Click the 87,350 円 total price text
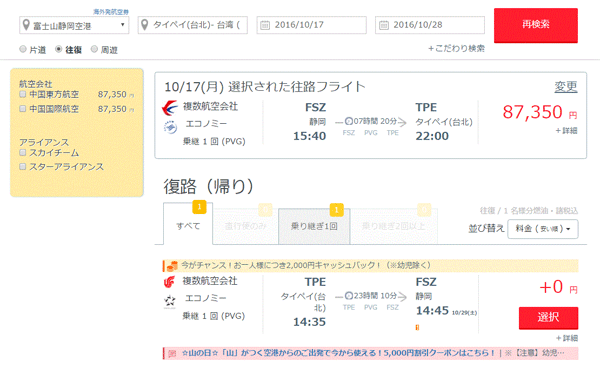The height and width of the screenshot is (368, 600). coord(540,112)
